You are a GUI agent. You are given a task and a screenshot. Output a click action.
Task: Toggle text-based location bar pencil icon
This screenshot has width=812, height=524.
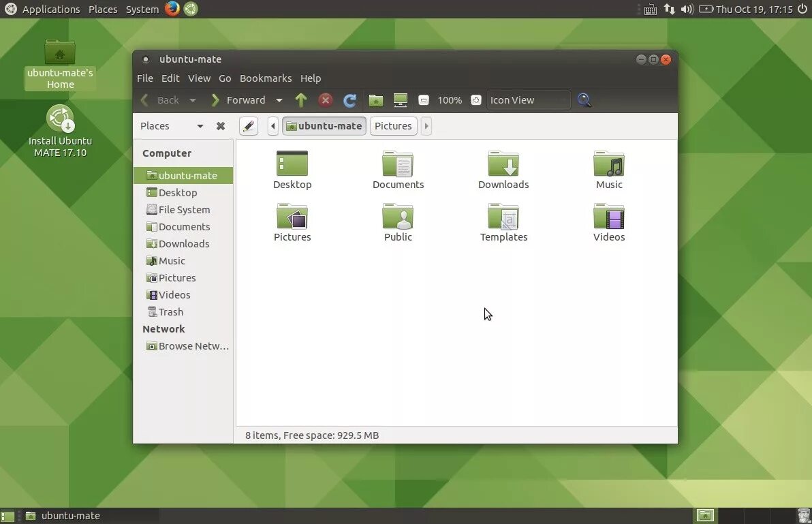click(x=249, y=126)
